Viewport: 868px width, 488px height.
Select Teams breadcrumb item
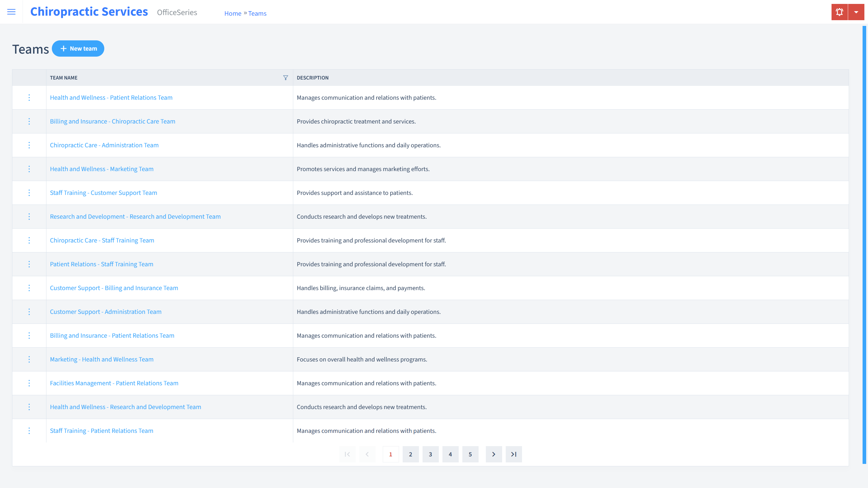(x=256, y=13)
